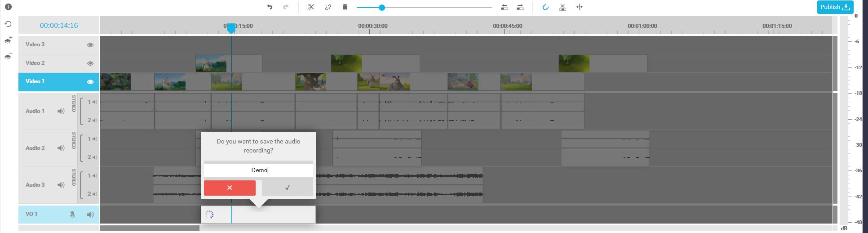Click the add track layer icon
The width and height of the screenshot is (868, 233).
8,40
